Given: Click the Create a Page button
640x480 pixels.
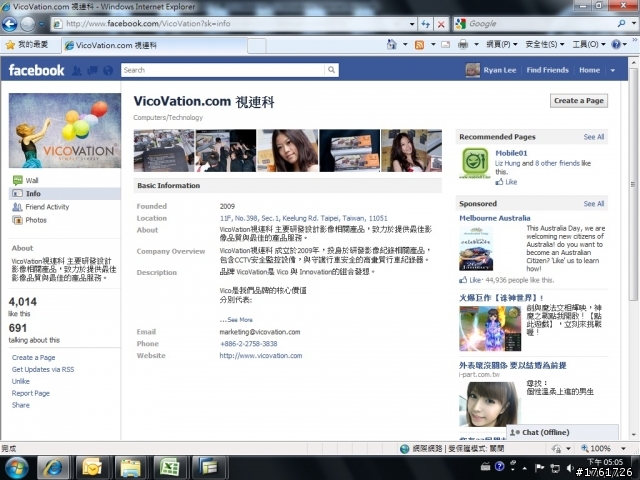Looking at the screenshot, I should point(578,101).
